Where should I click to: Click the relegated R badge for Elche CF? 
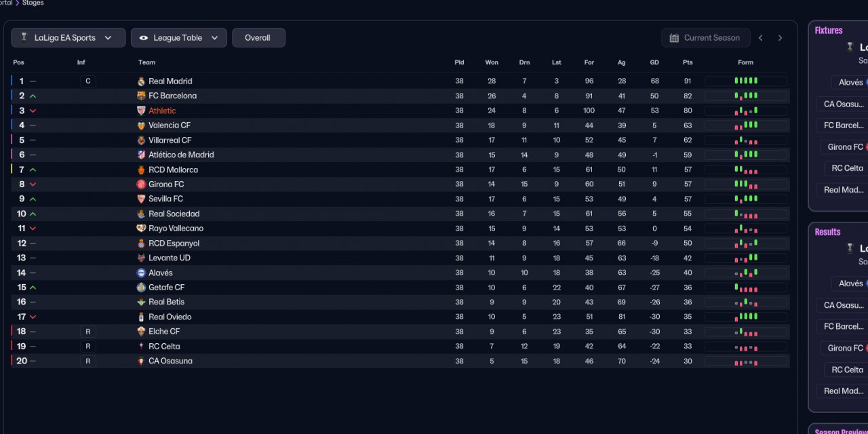pos(87,332)
